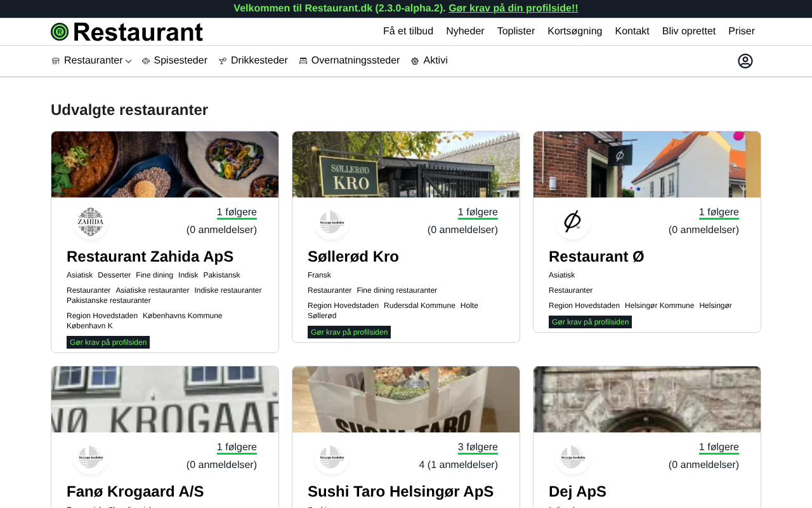This screenshot has width=812, height=508.
Task: Open the Priser page
Action: (x=742, y=31)
